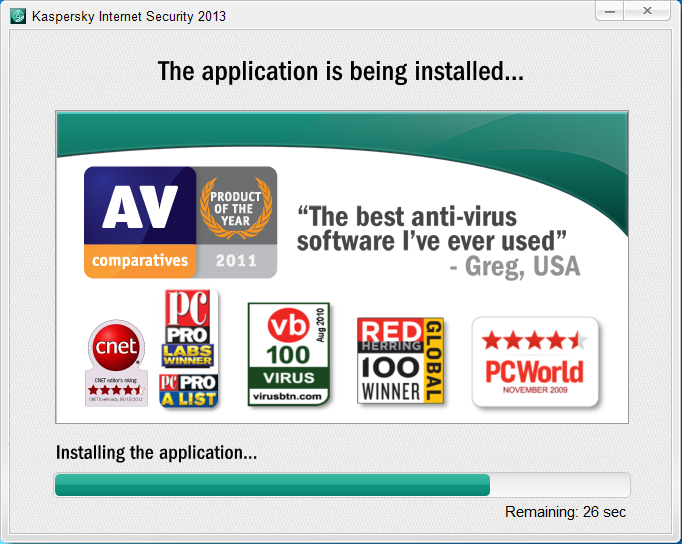This screenshot has height=544, width=682.
Task: Click the PC Pro Labs Winner badge
Action: [x=187, y=328]
